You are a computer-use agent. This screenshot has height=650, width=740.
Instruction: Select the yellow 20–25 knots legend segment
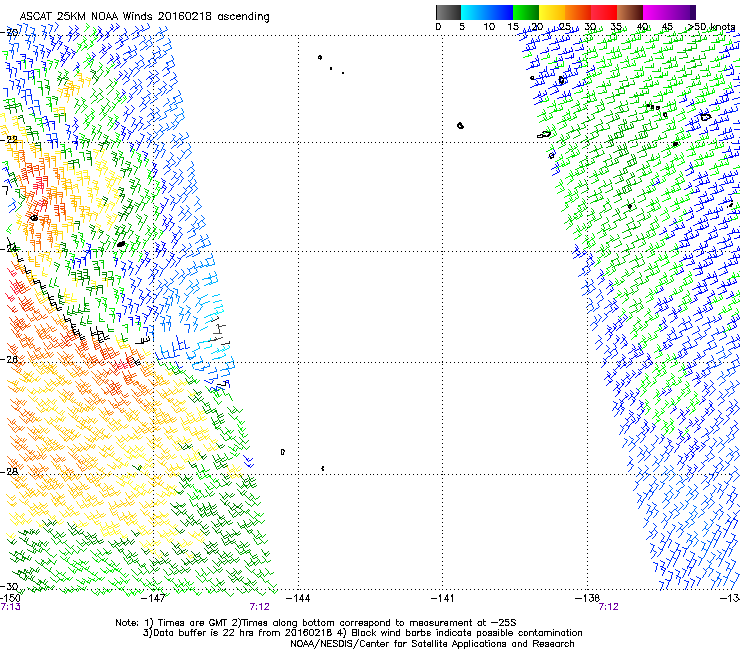pos(552,12)
